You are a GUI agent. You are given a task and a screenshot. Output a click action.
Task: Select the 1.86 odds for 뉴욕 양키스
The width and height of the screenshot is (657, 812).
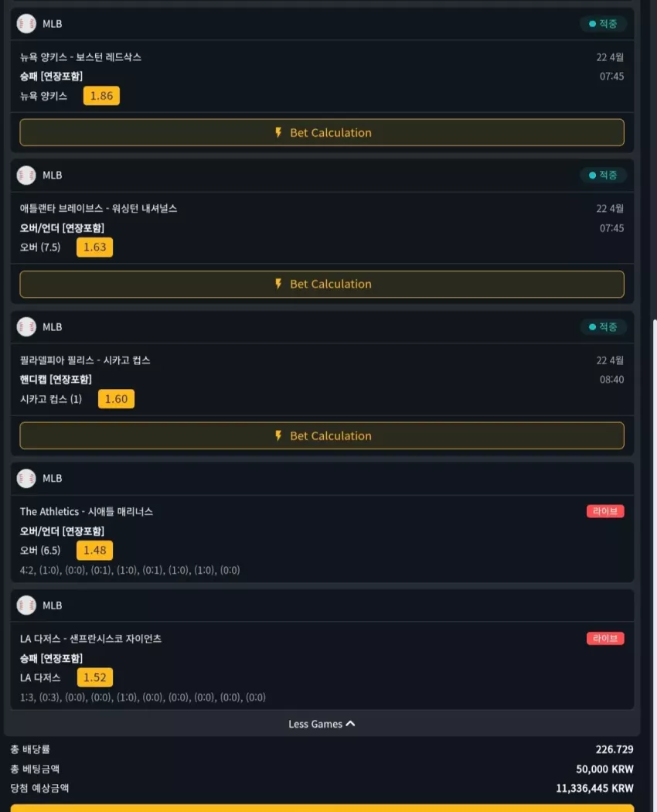(101, 96)
